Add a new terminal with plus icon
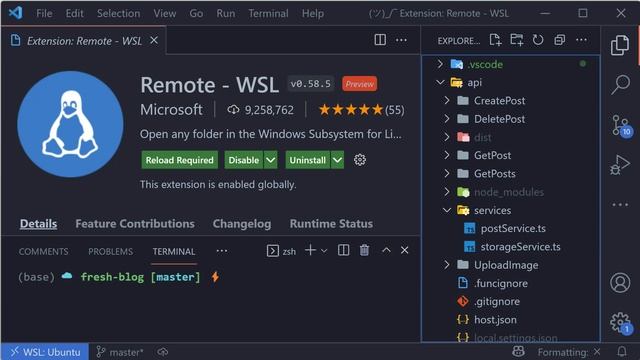The image size is (640, 360). click(x=310, y=250)
